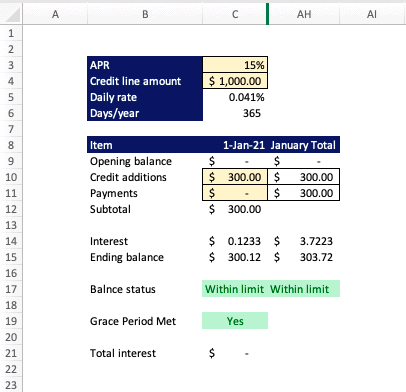This screenshot has width=406, height=392.
Task: Select the 365 days/year cell
Action: [235, 113]
